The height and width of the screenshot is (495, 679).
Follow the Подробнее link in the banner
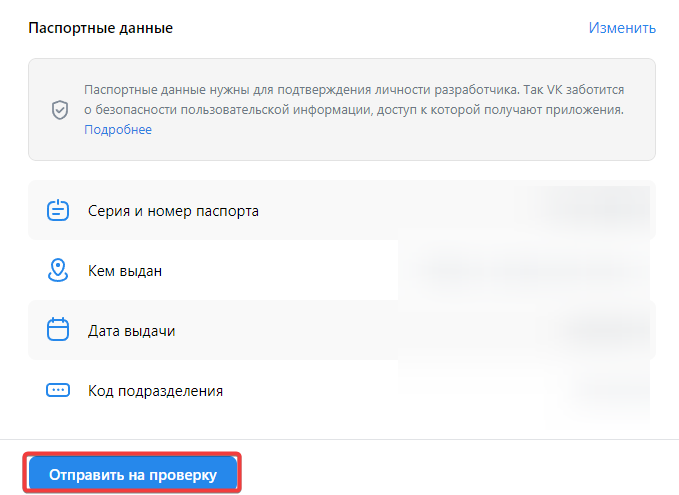[x=118, y=129]
